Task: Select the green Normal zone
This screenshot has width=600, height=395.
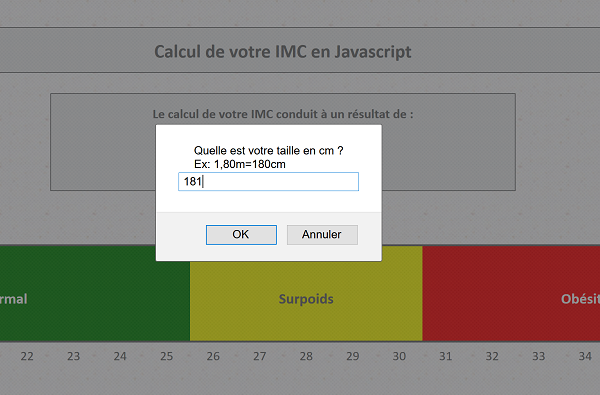Action: click(x=95, y=293)
